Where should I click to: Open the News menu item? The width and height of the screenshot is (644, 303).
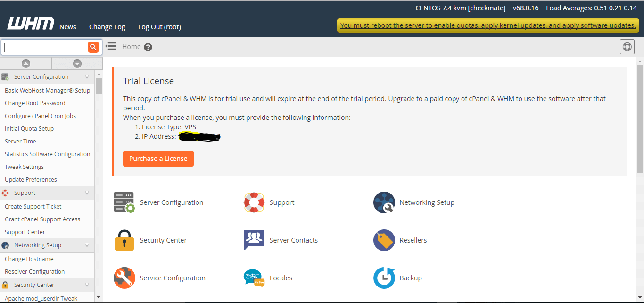[x=68, y=27]
